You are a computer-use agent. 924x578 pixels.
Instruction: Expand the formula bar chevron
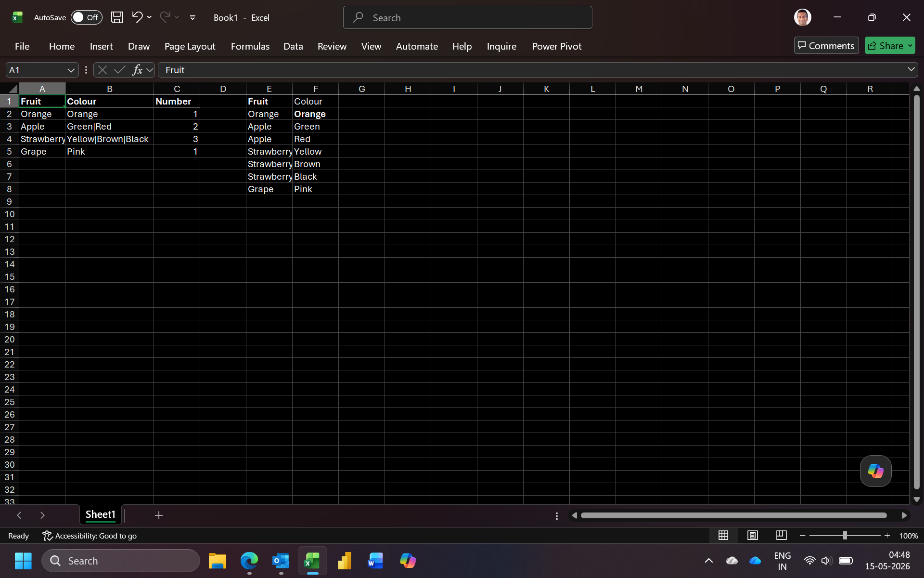[x=911, y=70]
